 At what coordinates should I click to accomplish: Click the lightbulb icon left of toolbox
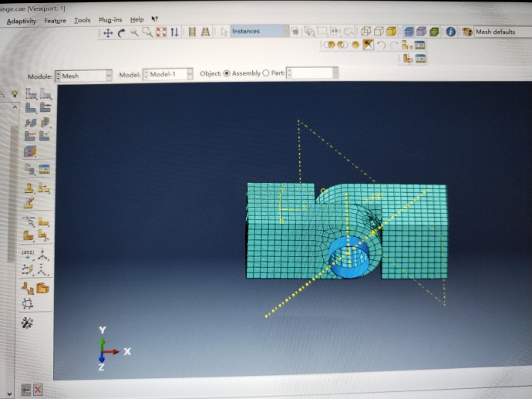point(15,93)
